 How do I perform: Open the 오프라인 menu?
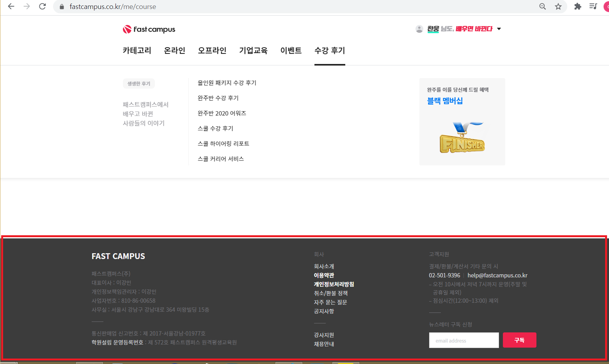tap(212, 50)
